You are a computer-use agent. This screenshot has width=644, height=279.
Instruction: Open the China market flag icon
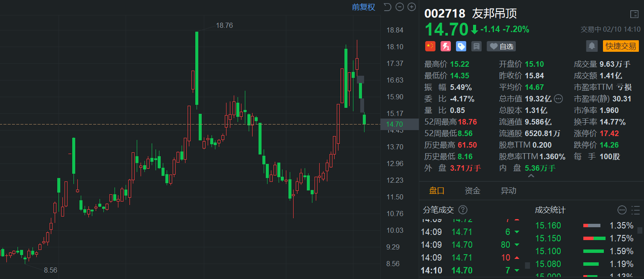(x=430, y=46)
